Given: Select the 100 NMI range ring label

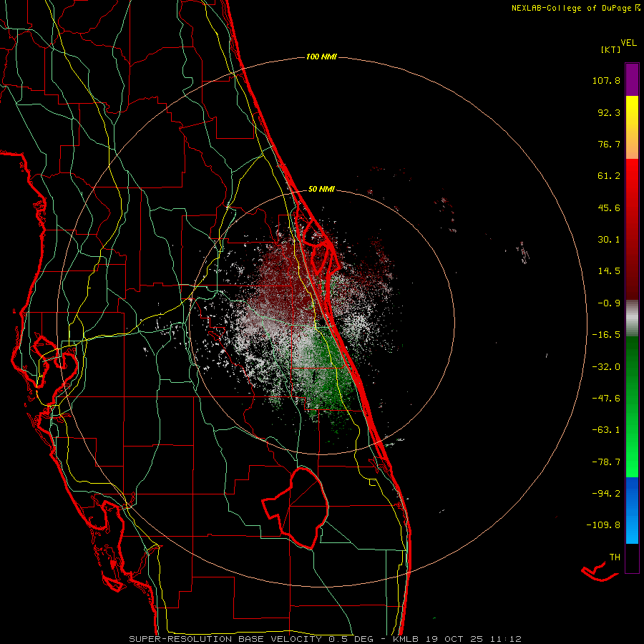Looking at the screenshot, I should click(321, 57).
